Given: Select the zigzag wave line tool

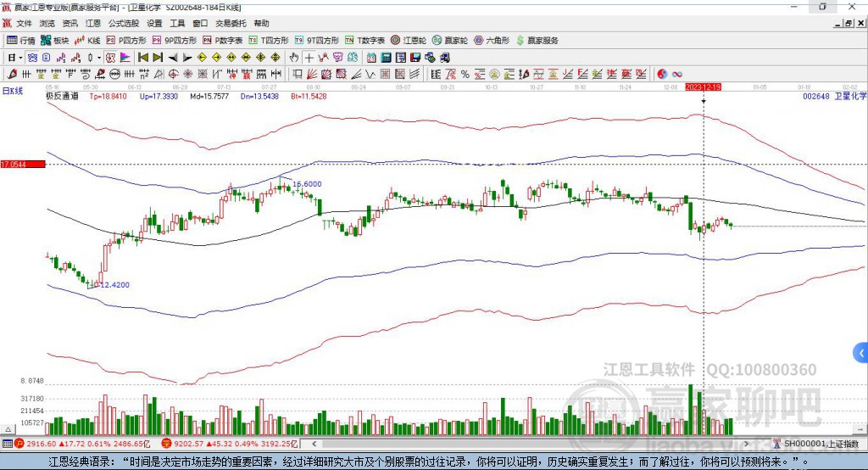Looking at the screenshot, I should [x=370, y=74].
